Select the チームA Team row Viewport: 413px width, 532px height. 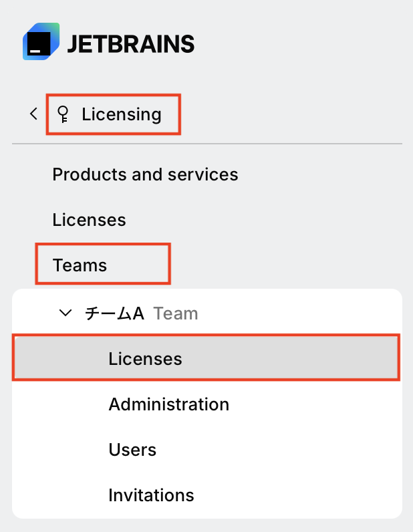(x=207, y=313)
